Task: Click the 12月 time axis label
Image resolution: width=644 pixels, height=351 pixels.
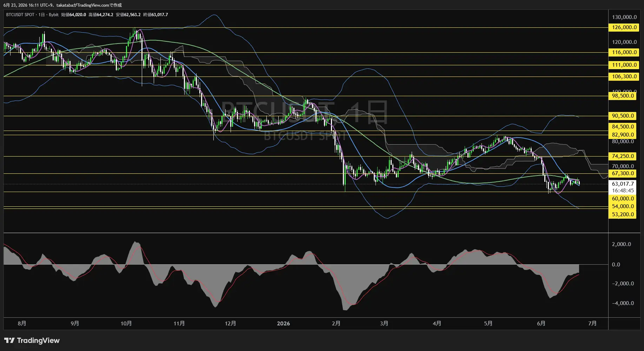Action: coord(230,323)
